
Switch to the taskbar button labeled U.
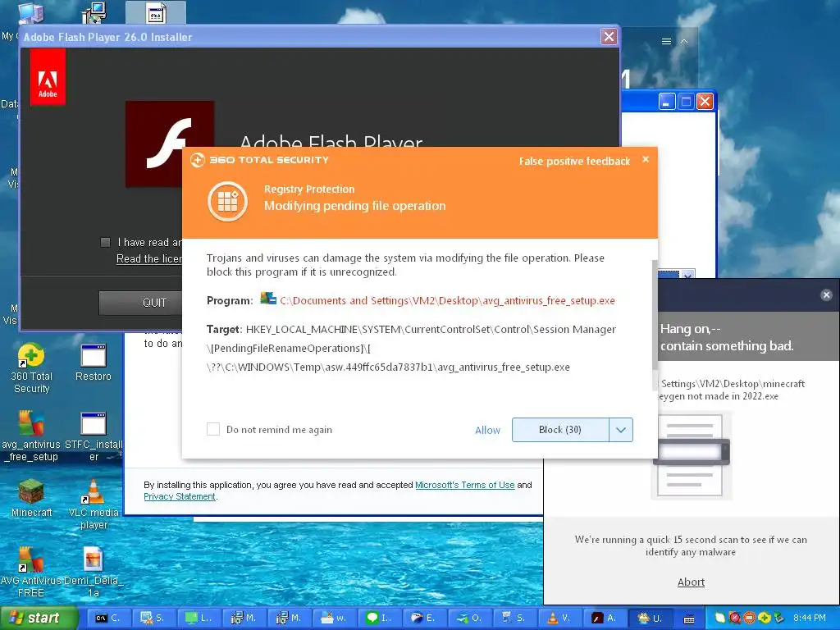coord(650,618)
